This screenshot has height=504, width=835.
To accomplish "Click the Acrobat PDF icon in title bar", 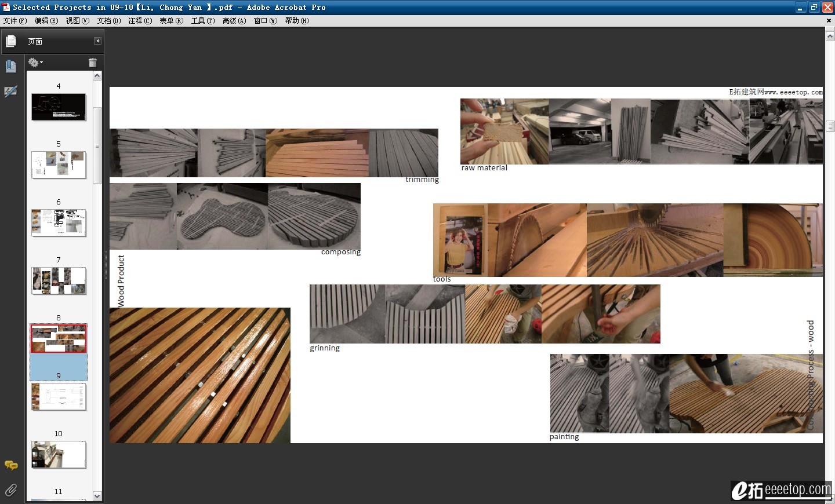I will click(6, 8).
